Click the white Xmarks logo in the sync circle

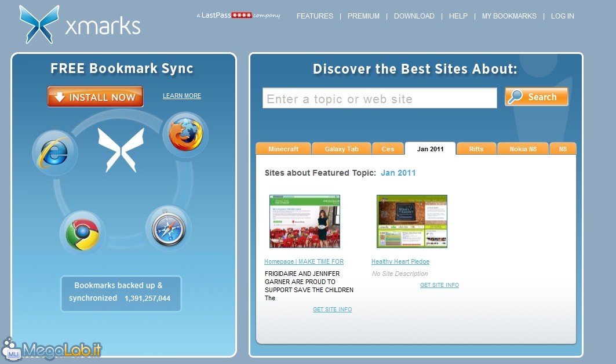point(121,150)
